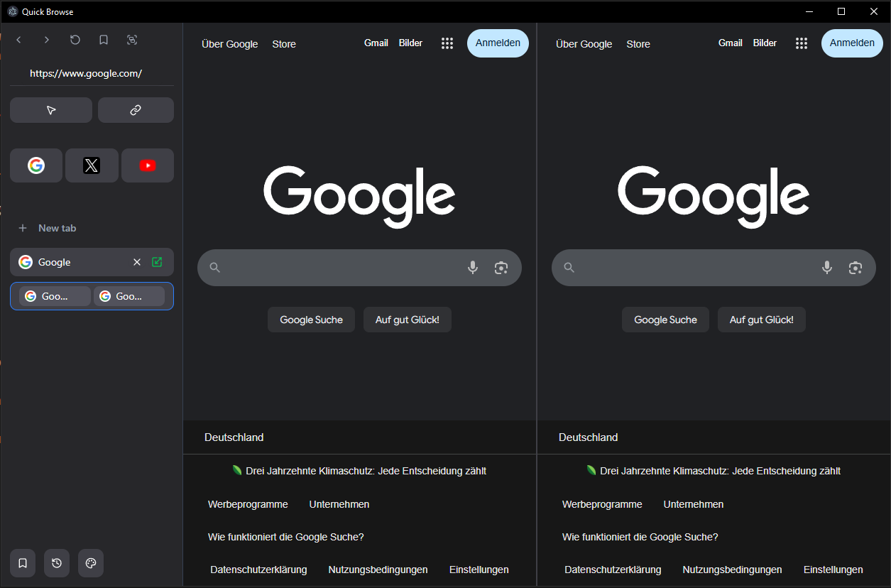The height and width of the screenshot is (588, 891).
Task: Click the search field in right pane
Action: [714, 268]
